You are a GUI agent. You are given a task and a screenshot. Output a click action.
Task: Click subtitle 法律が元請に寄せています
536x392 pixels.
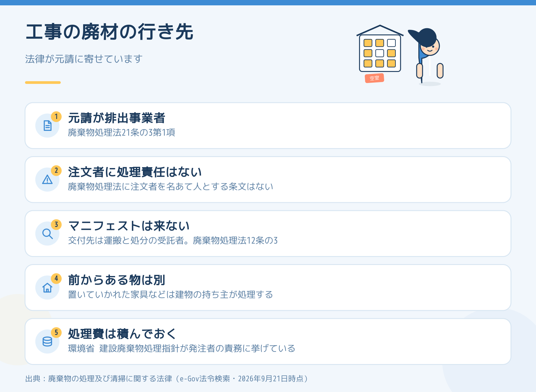click(x=84, y=59)
